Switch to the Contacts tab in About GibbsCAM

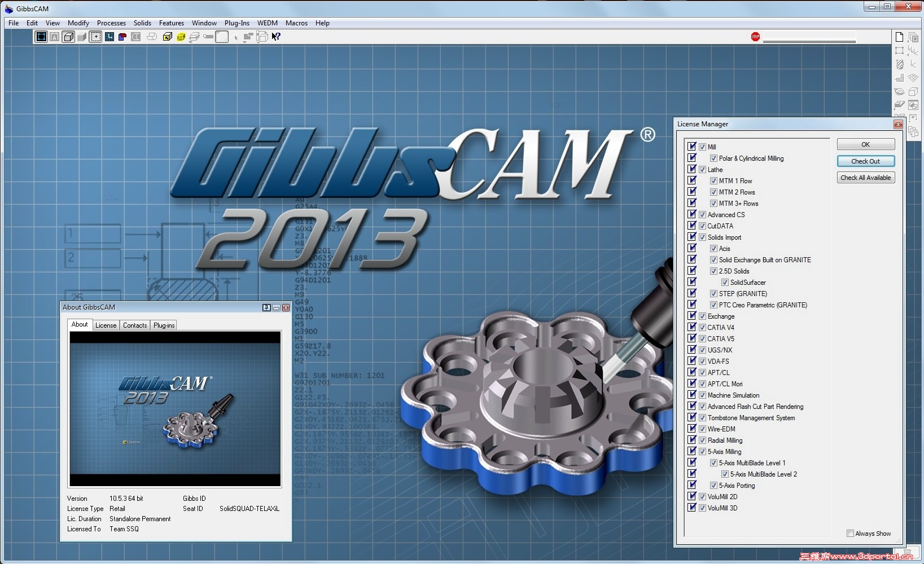[135, 325]
